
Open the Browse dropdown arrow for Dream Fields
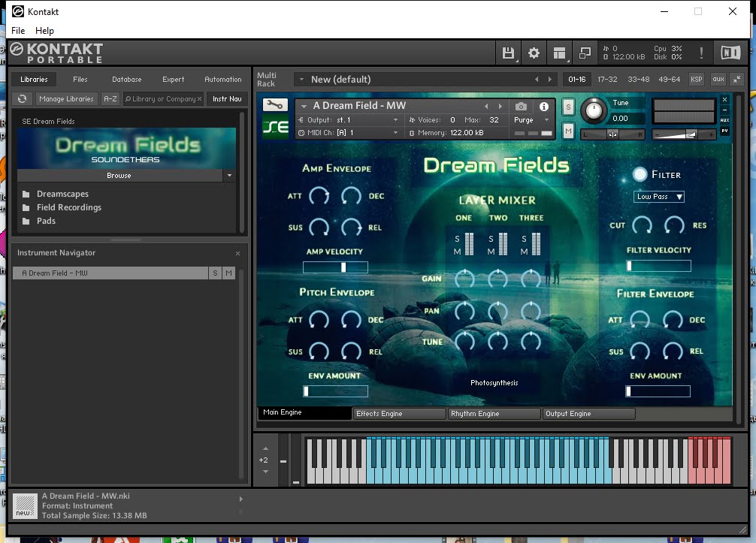point(229,176)
